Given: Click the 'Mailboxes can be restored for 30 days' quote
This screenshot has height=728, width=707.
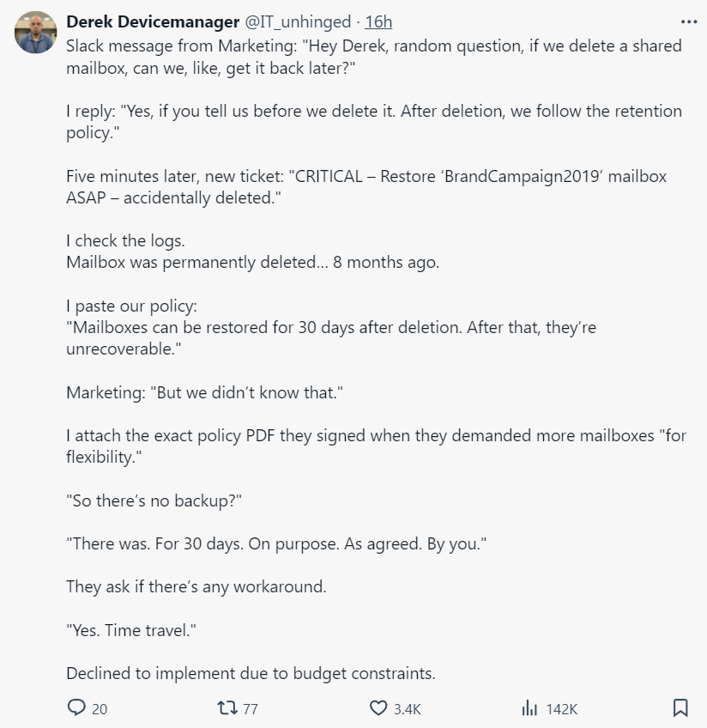Looking at the screenshot, I should pyautogui.click(x=331, y=338).
